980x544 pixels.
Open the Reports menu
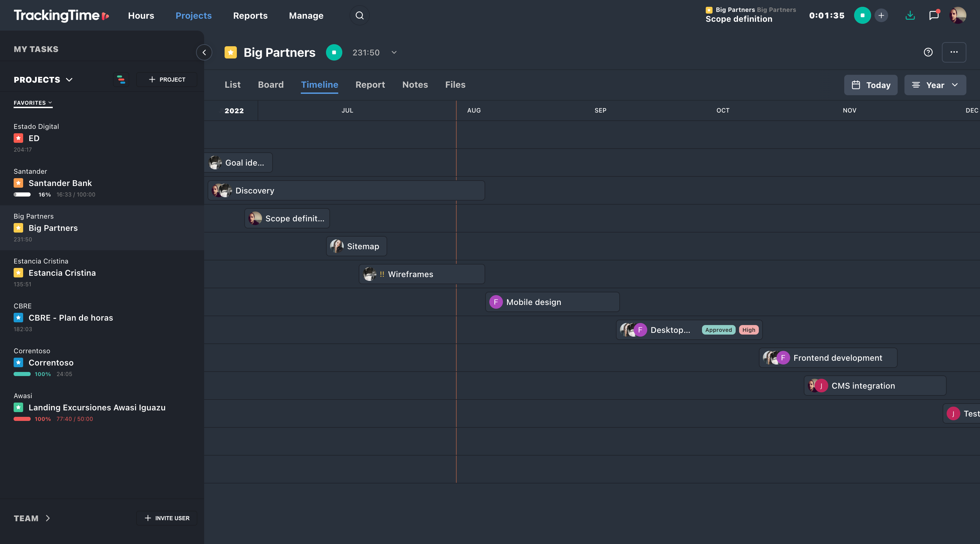[250, 16]
